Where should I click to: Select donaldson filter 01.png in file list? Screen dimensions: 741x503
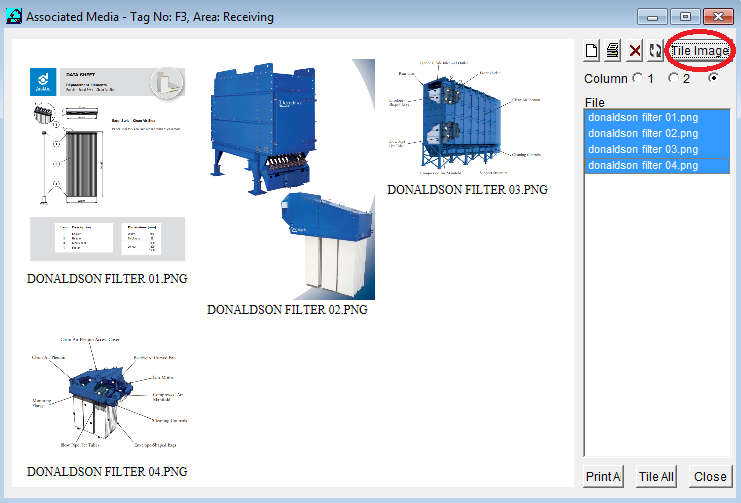pos(657,117)
